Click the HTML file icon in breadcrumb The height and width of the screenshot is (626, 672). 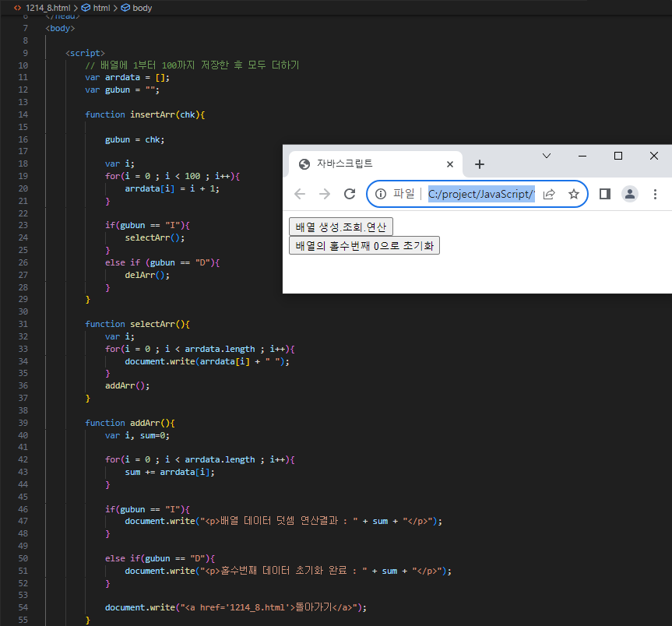click(x=18, y=8)
